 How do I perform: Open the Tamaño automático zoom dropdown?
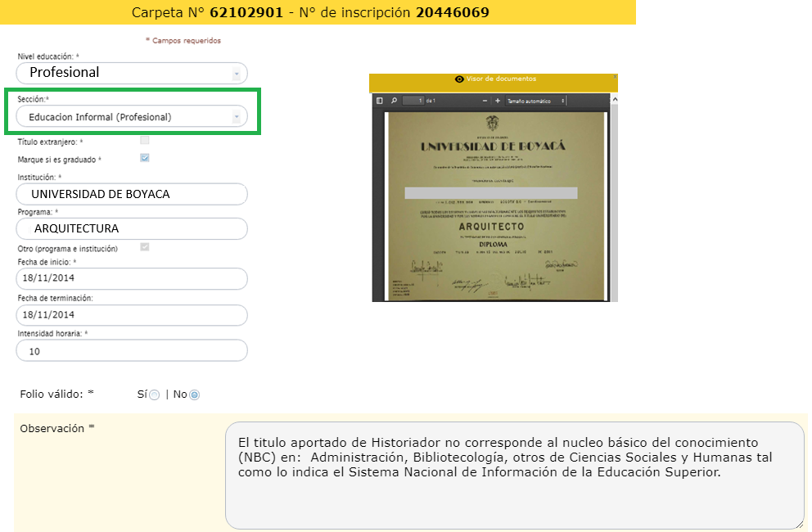536,101
